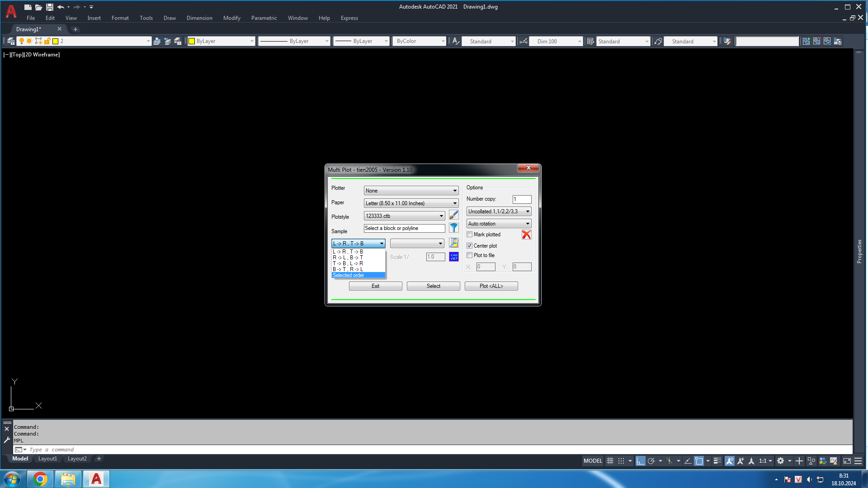Click the Number copy input field
The image size is (868, 488).
coord(522,199)
